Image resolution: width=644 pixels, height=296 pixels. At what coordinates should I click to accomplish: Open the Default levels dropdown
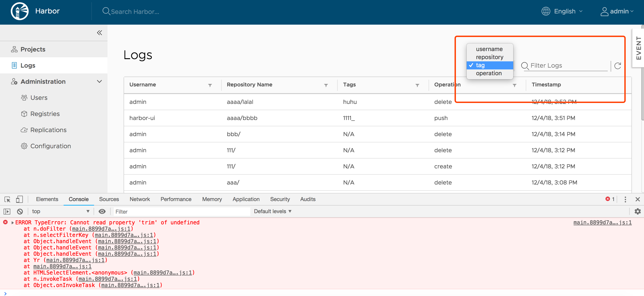tap(272, 211)
